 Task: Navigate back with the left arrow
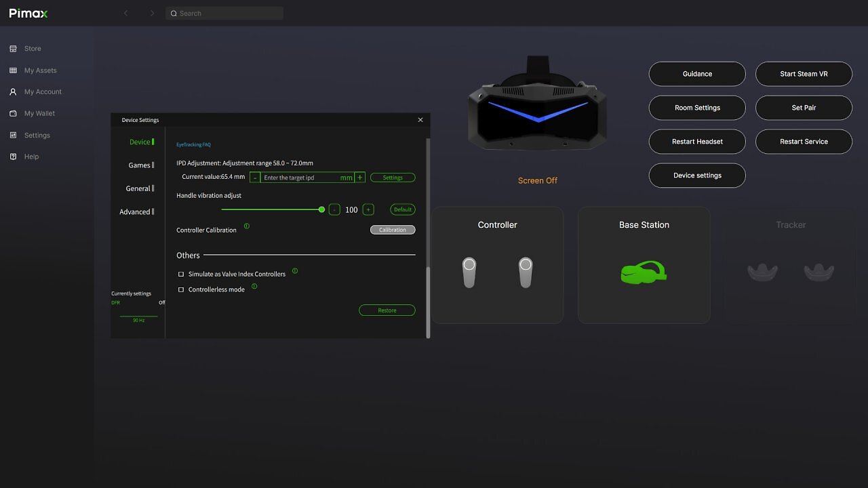coord(125,14)
